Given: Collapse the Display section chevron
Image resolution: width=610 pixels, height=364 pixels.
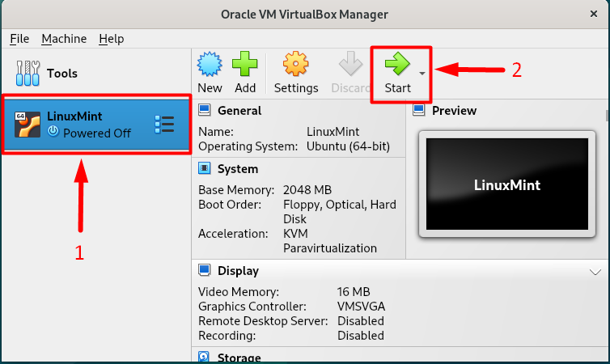Looking at the screenshot, I should point(595,272).
